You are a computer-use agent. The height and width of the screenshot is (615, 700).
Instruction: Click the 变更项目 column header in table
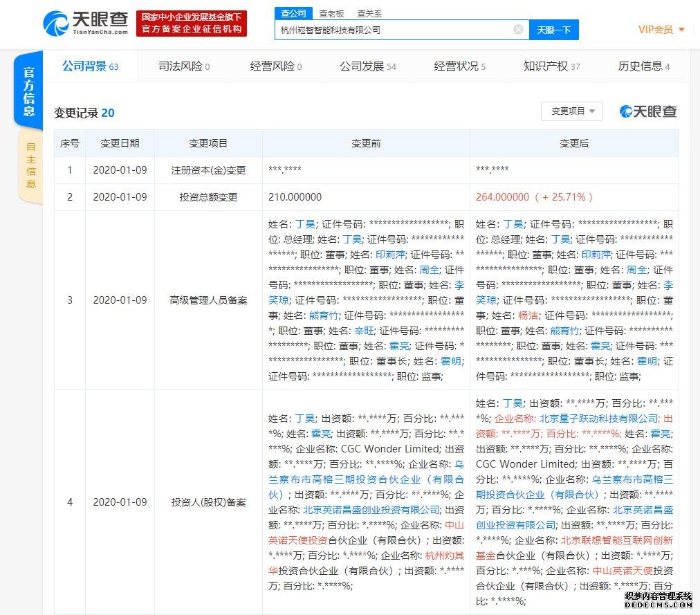click(208, 143)
